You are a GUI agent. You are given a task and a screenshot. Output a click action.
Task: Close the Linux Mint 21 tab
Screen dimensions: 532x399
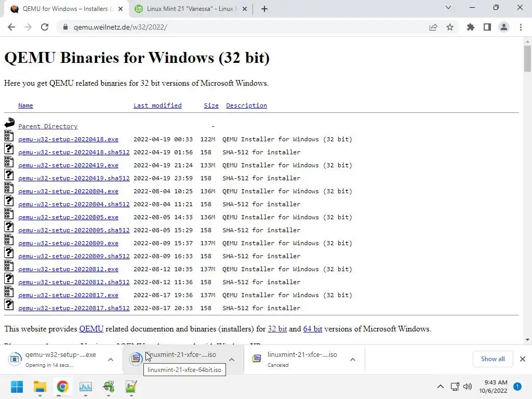(x=245, y=9)
